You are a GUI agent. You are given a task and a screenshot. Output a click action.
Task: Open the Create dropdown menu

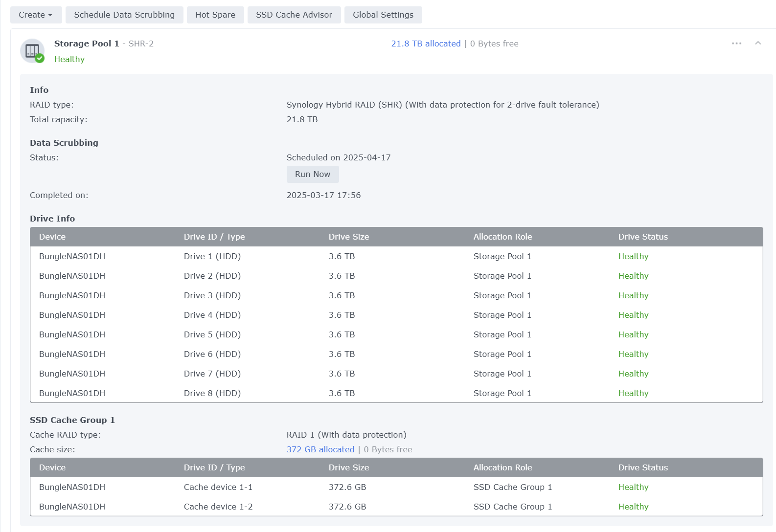36,15
